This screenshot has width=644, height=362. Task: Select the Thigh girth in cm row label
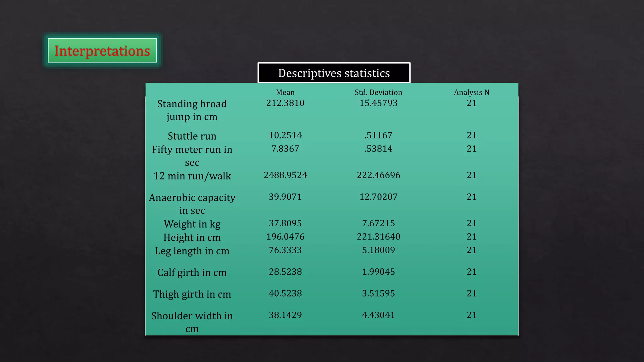[192, 294]
